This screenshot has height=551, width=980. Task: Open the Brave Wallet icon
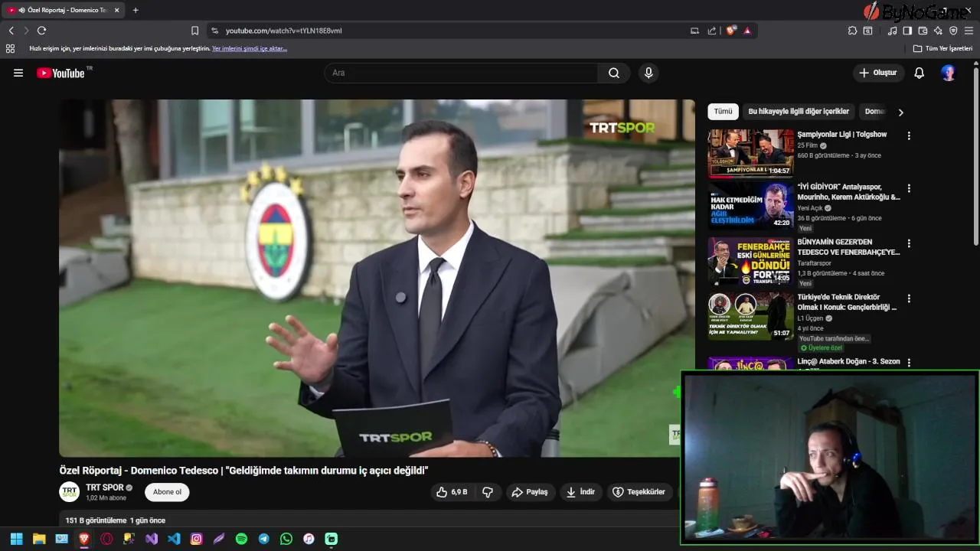[x=923, y=31]
